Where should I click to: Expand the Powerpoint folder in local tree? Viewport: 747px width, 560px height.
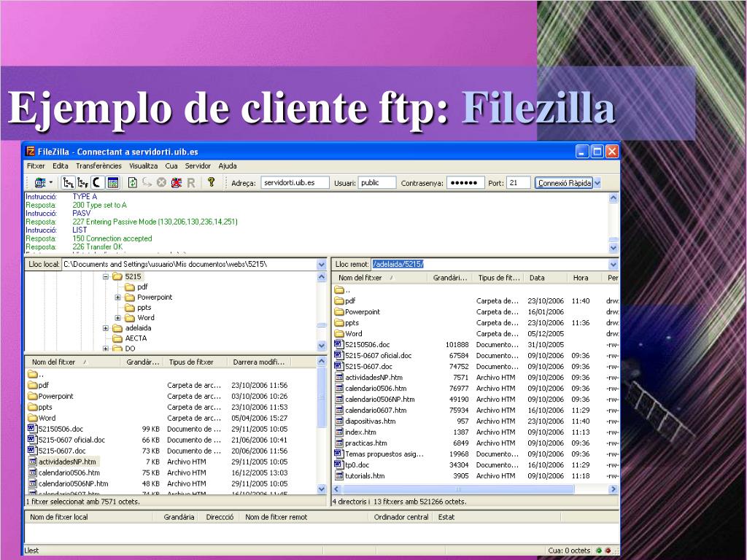(x=117, y=297)
